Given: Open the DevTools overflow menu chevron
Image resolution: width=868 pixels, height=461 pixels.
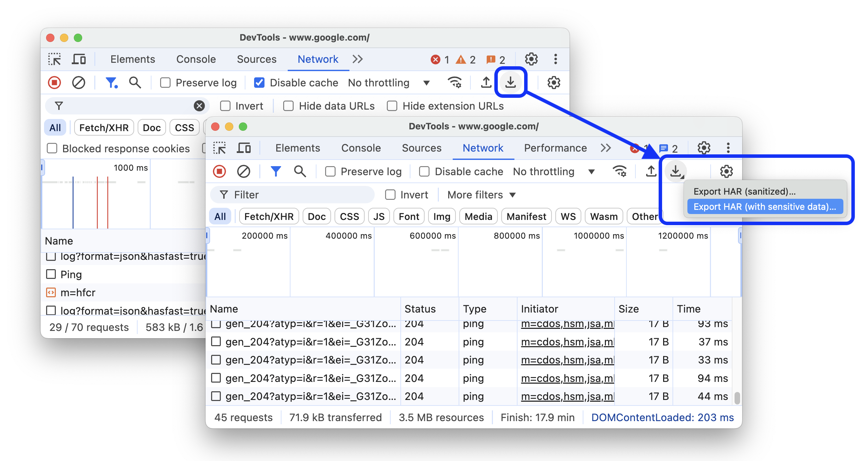Looking at the screenshot, I should [606, 148].
